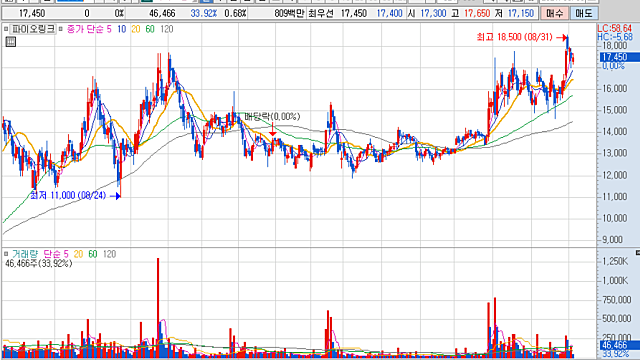
Task: Click the blue 33,92% value in the quote bar
Action: 204,13
